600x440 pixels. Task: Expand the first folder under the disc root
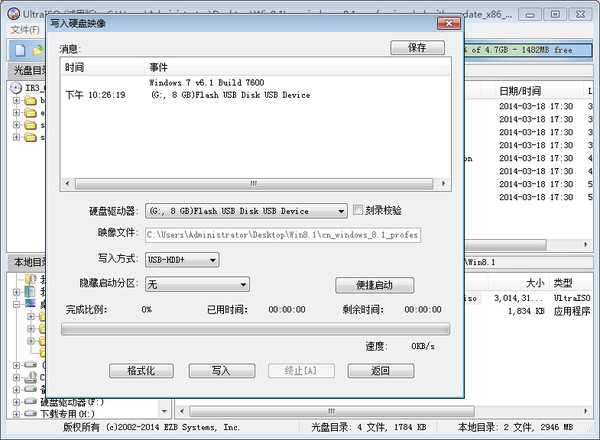coord(16,100)
